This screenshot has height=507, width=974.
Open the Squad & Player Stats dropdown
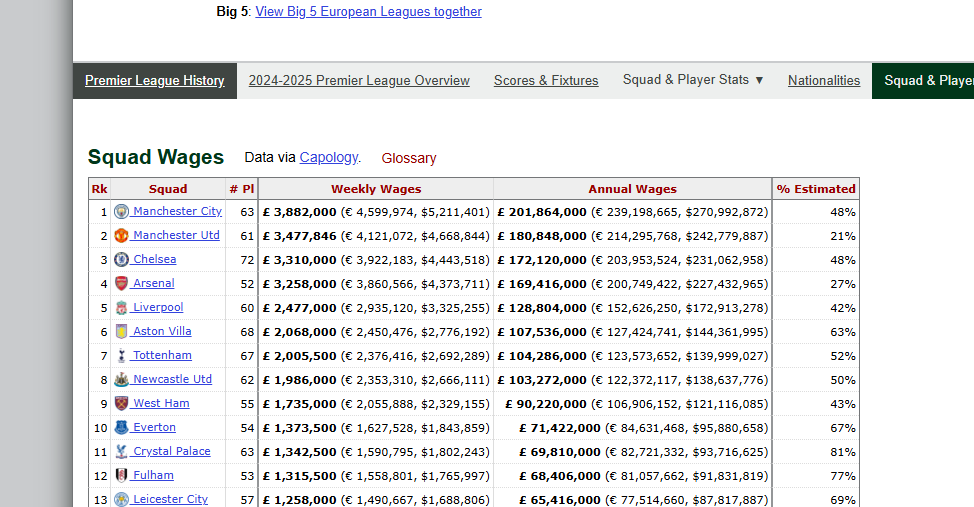point(693,80)
